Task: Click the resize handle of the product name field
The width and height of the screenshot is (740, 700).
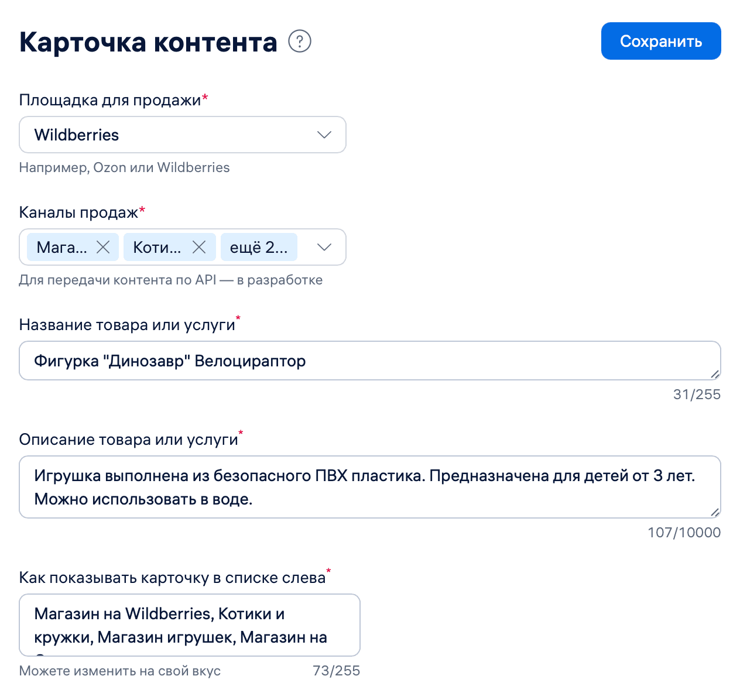Action: (715, 376)
